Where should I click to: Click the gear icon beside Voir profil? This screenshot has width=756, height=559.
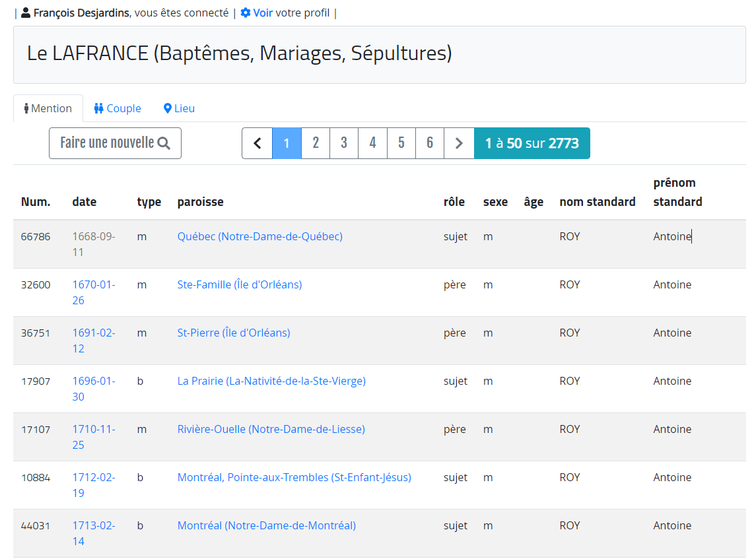(246, 13)
